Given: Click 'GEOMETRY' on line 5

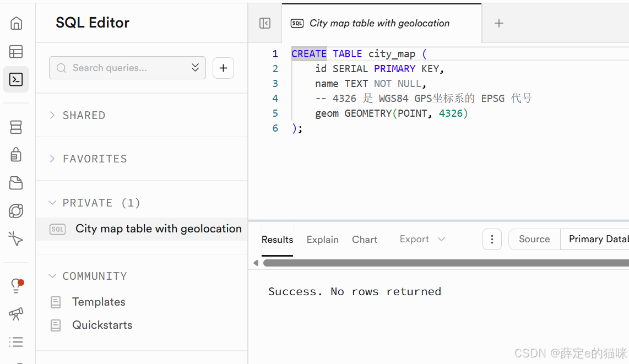Looking at the screenshot, I should [x=368, y=113].
